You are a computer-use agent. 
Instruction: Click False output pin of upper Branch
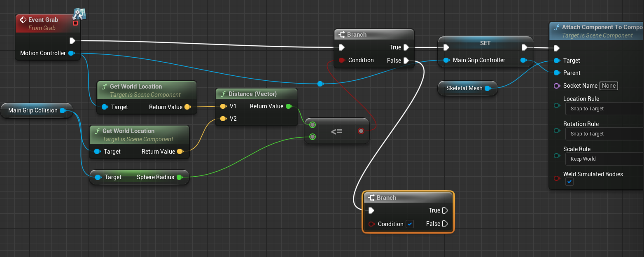tap(406, 61)
